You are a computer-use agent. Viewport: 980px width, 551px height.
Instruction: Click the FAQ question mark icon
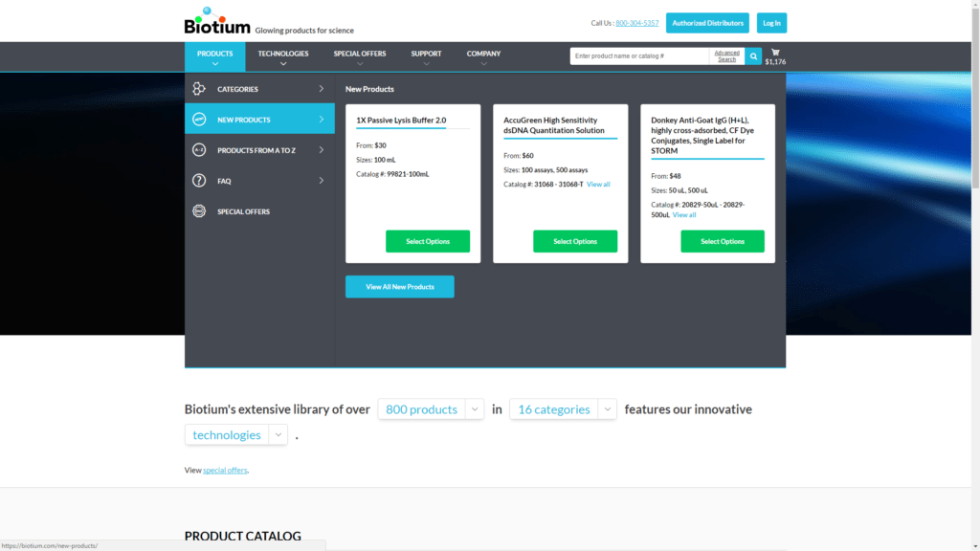(199, 181)
